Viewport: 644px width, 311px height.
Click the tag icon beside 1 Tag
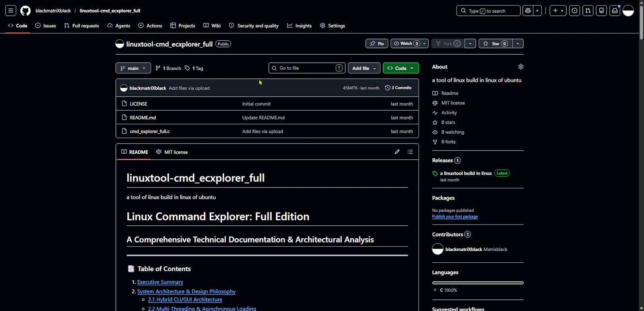(187, 68)
